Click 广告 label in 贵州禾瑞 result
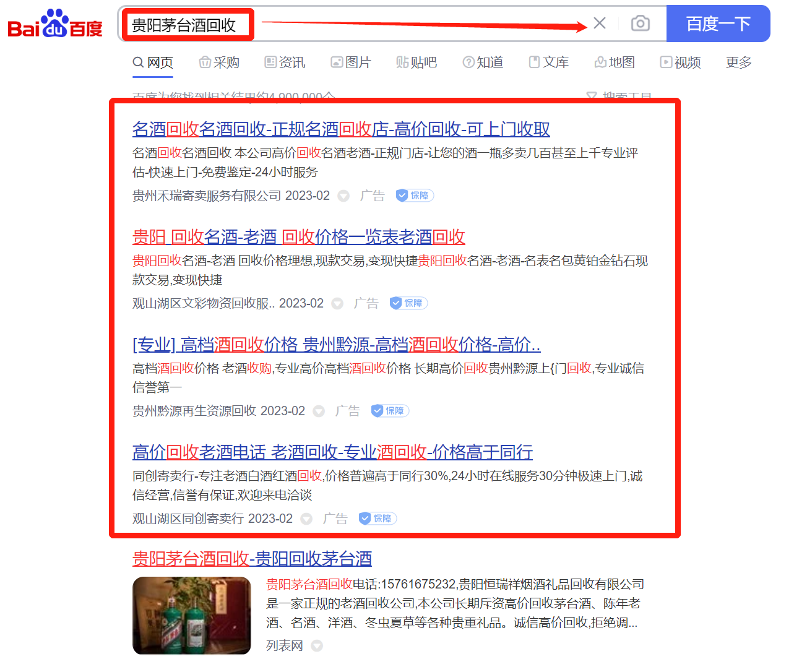 tap(373, 196)
